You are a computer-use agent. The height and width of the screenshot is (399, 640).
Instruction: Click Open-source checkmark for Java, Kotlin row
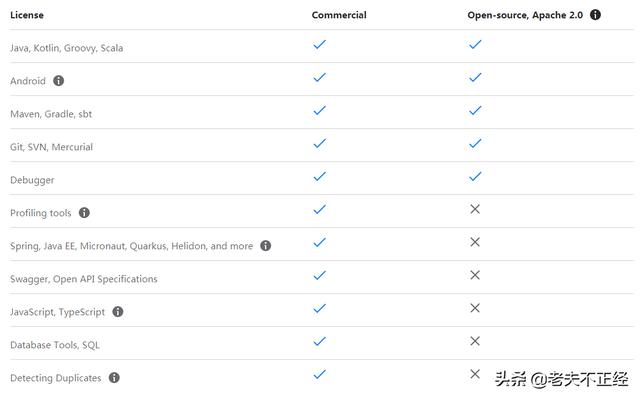click(x=475, y=44)
